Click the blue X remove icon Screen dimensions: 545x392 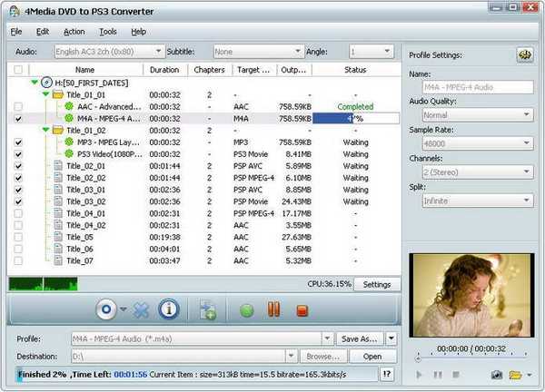(141, 310)
